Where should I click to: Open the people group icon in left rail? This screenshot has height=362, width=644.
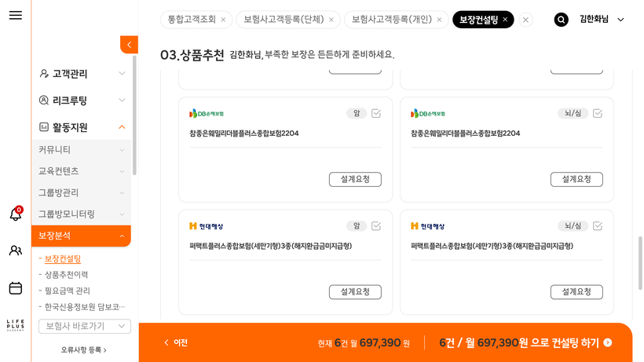coord(16,250)
